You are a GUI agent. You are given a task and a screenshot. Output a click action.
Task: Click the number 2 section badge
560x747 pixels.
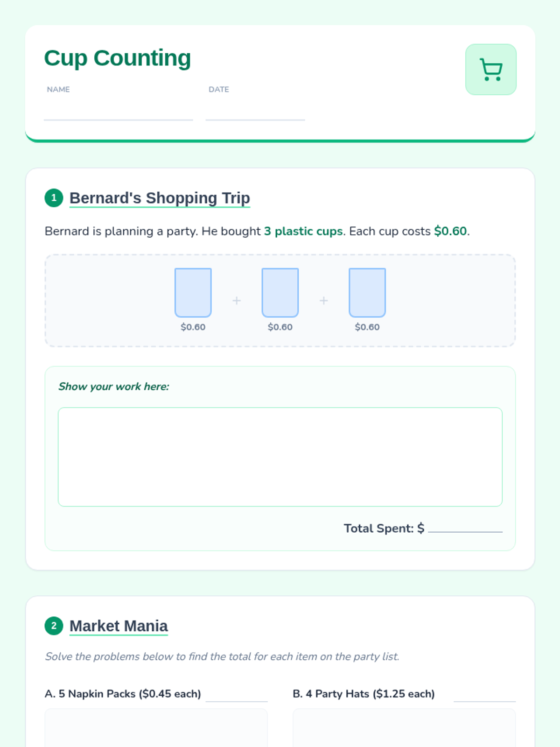[x=54, y=626]
